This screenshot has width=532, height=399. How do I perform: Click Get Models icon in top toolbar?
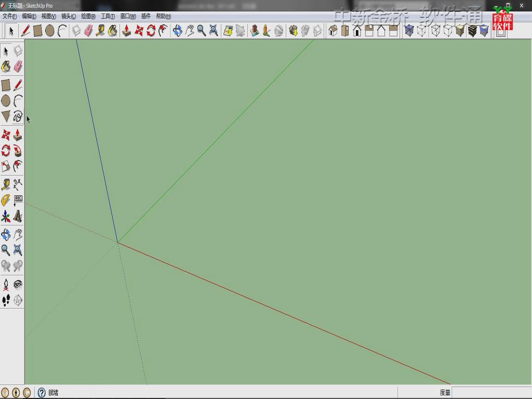293,31
